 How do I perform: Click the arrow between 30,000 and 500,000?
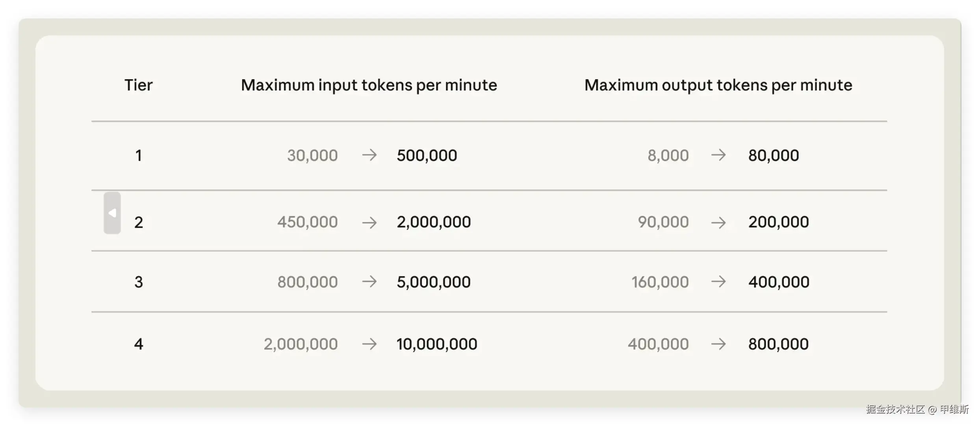click(369, 155)
